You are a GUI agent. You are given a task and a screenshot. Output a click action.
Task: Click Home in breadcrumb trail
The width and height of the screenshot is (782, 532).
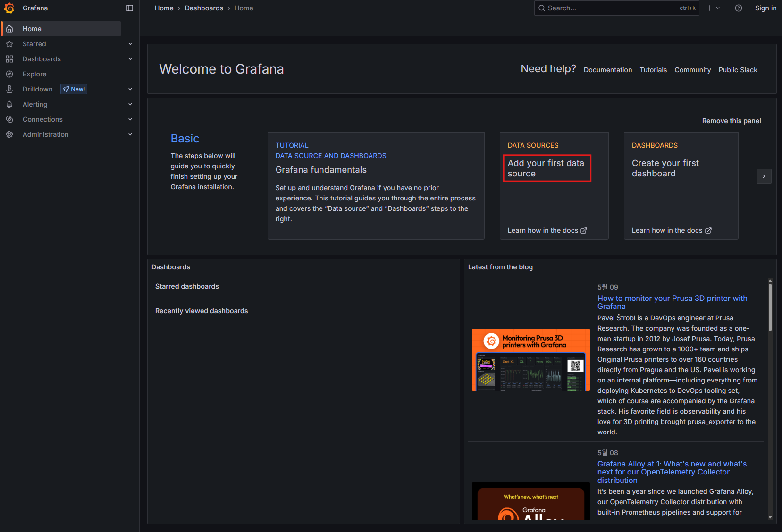pos(164,8)
